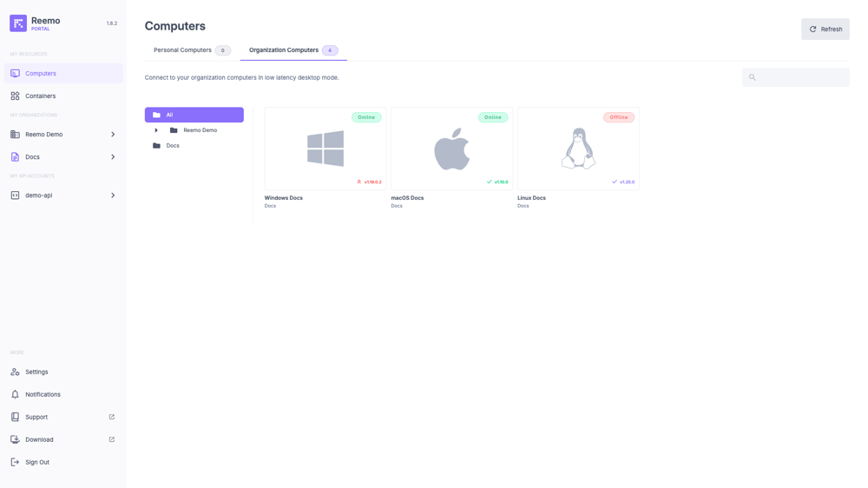868x488 pixels.
Task: Open the Settings page
Action: click(x=36, y=372)
